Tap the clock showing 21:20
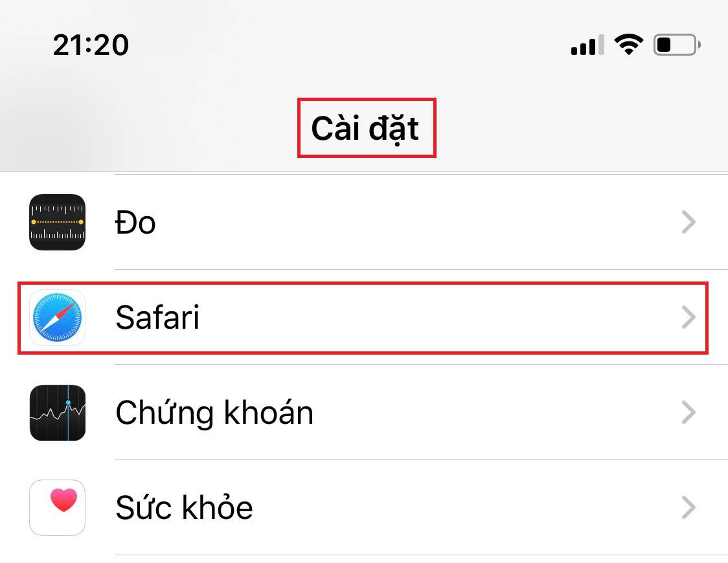Image resolution: width=728 pixels, height=563 pixels. click(91, 44)
